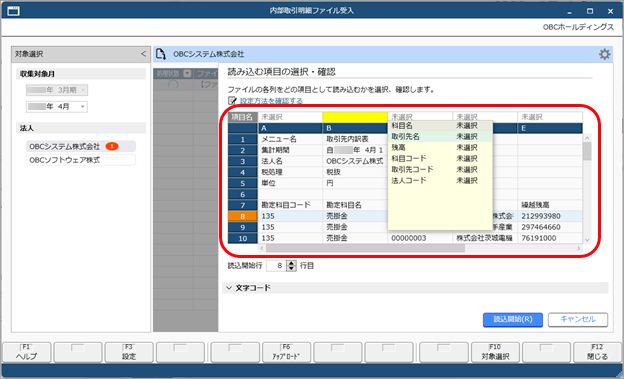
Task: Select the orange row 8 header
Action: point(243,216)
